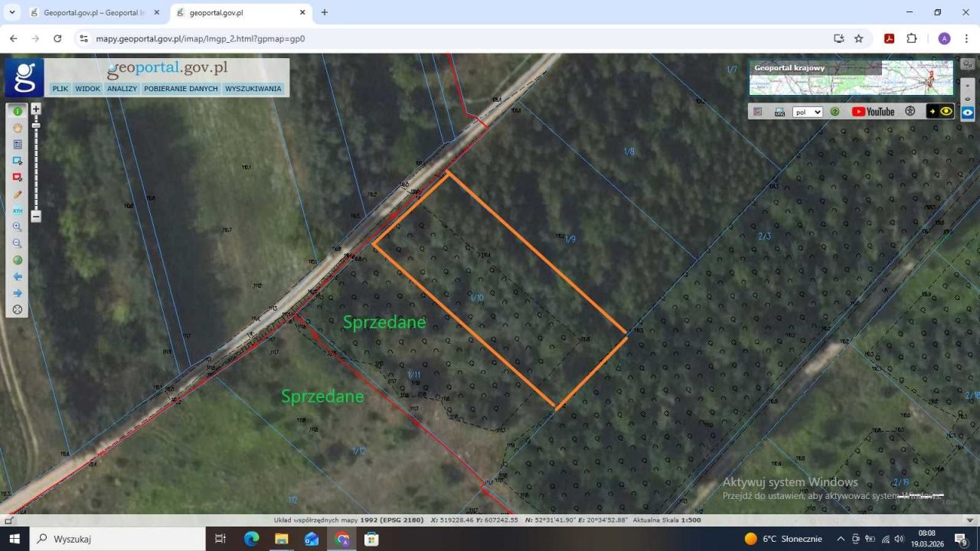Open the Windows Start menu

[14, 539]
